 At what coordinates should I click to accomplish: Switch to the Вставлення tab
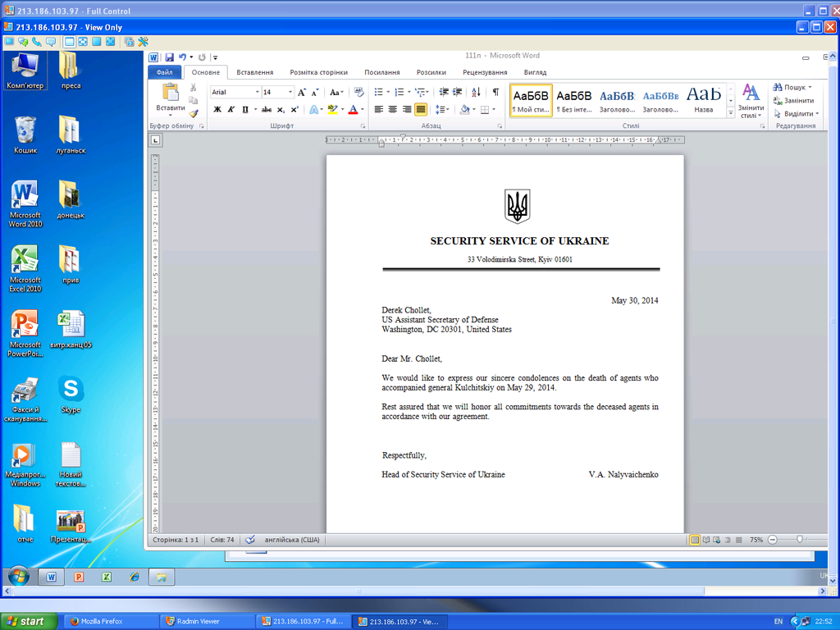coord(254,72)
